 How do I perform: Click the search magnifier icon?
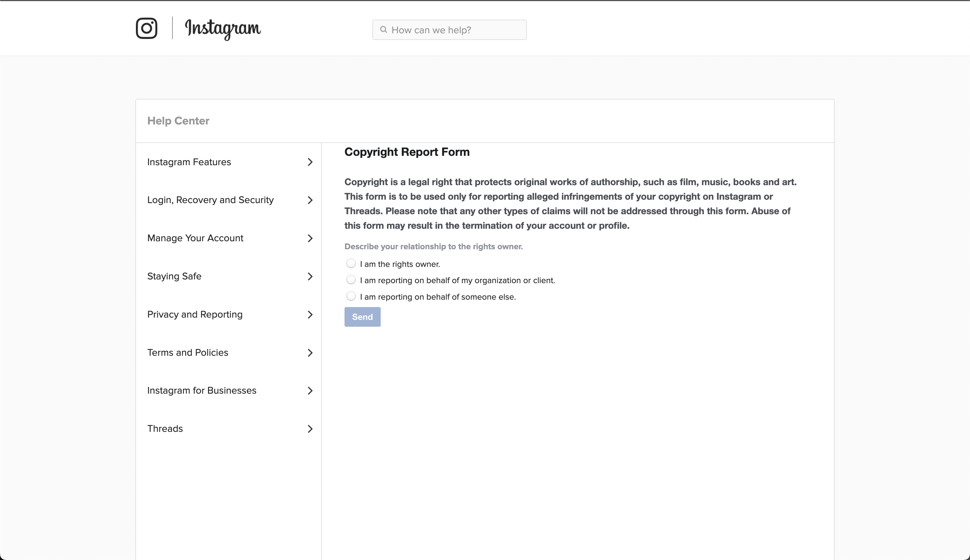coord(384,30)
